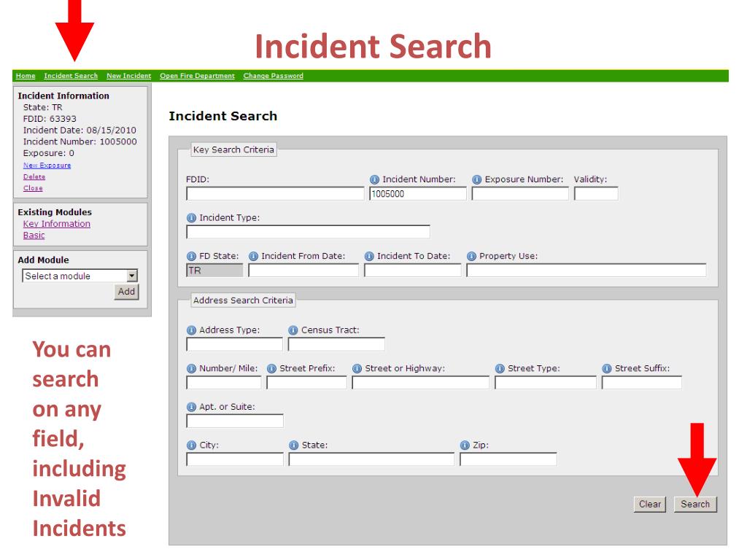The width and height of the screenshot is (747, 560).
Task: Click info icon beside Number/ Mile
Action: tap(192, 368)
